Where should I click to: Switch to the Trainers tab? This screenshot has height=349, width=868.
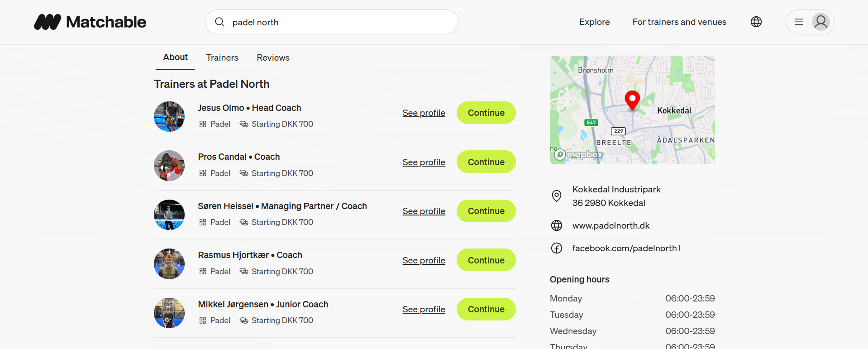[x=222, y=57]
